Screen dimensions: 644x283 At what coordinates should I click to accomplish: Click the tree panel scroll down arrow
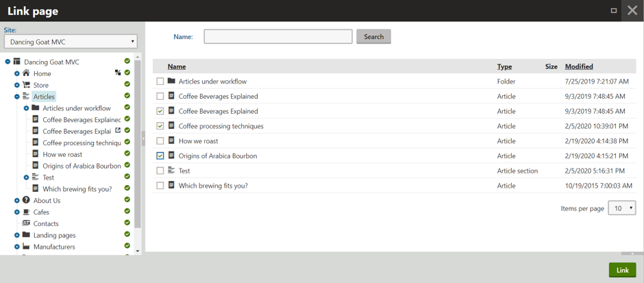[x=138, y=251]
